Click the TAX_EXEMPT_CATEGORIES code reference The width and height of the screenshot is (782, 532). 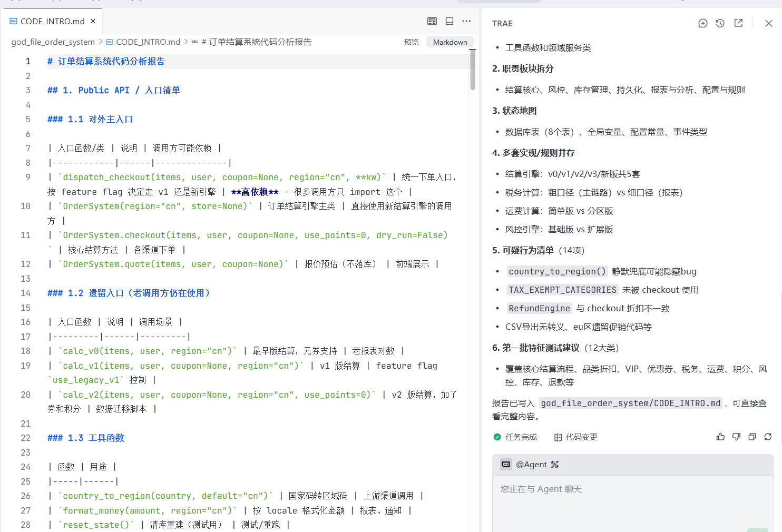click(562, 290)
